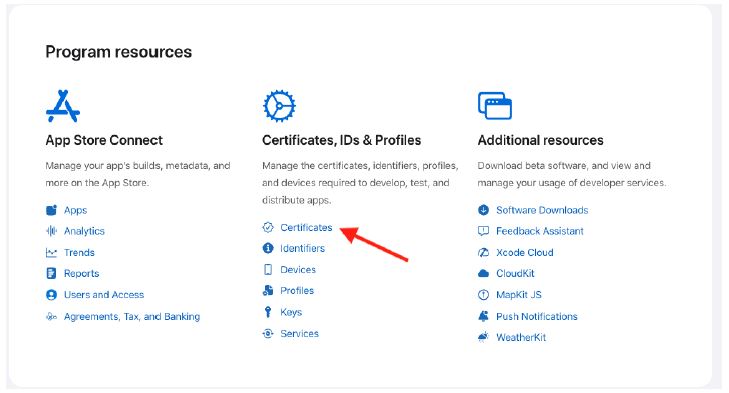Viewport: 729px width, 393px height.
Task: Open the MapKit JS link
Action: point(518,295)
